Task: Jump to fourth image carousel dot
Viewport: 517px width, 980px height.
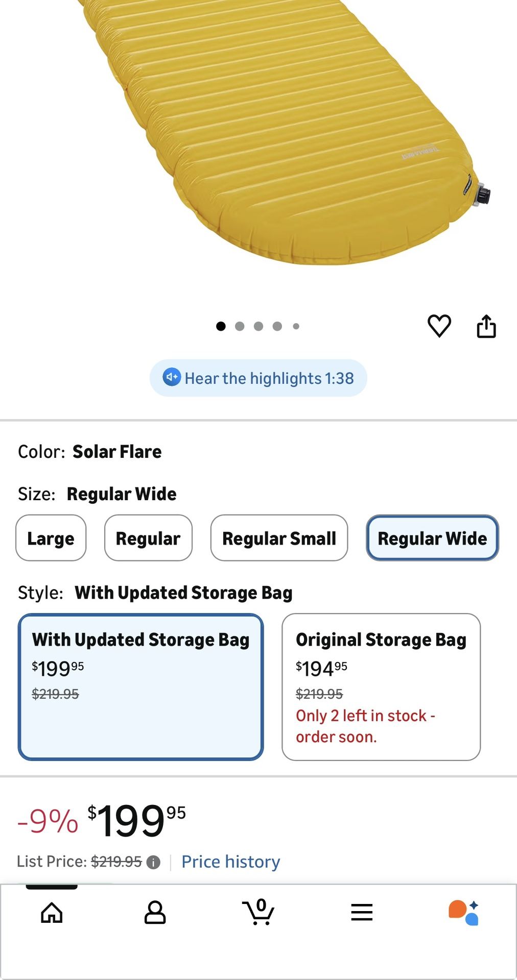Action: coord(277,326)
